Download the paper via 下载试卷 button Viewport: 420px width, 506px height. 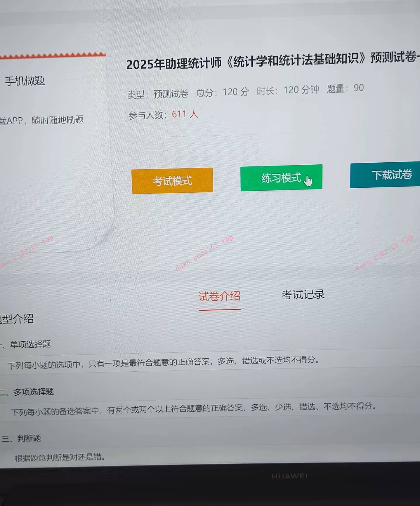pyautogui.click(x=385, y=175)
